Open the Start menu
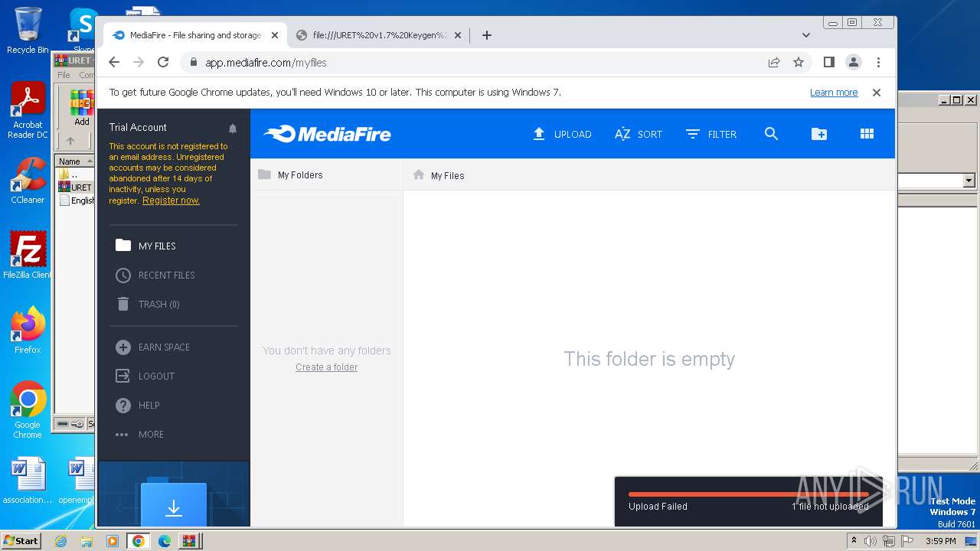The height and width of the screenshot is (551, 980). click(21, 540)
